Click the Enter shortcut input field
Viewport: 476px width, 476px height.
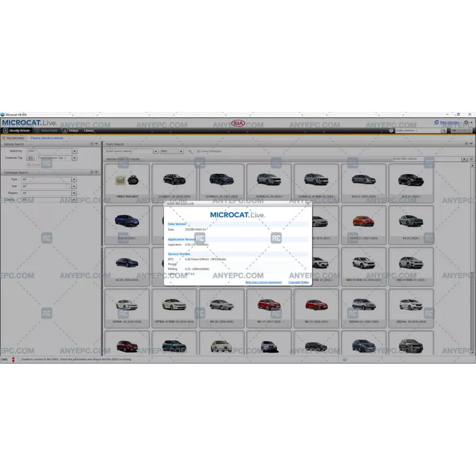pos(417,130)
